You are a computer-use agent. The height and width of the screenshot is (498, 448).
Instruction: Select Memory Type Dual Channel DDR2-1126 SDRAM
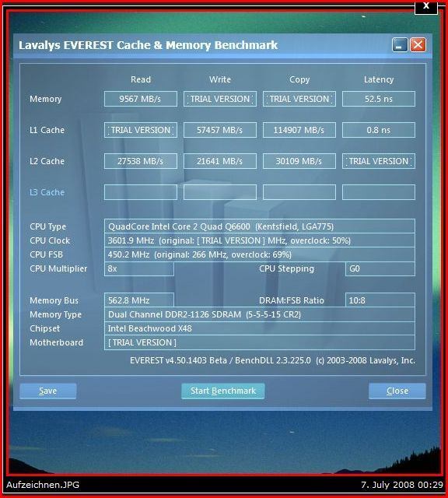(260, 314)
